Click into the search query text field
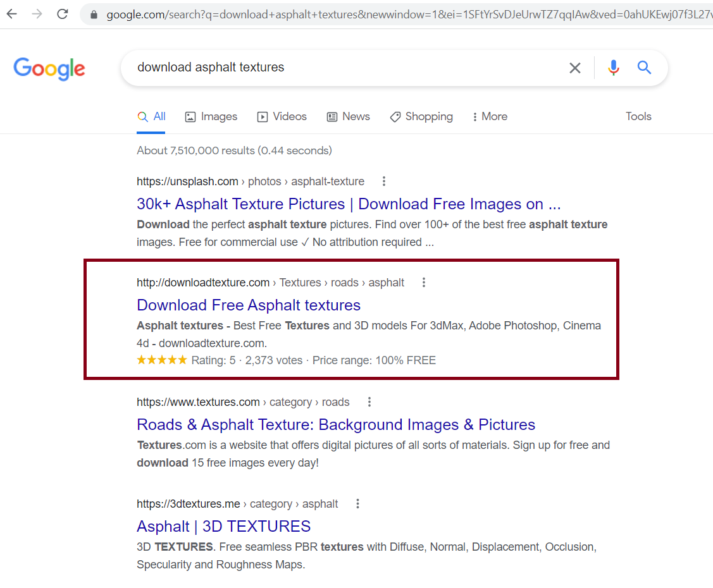Image resolution: width=713 pixels, height=588 pixels. [342, 68]
